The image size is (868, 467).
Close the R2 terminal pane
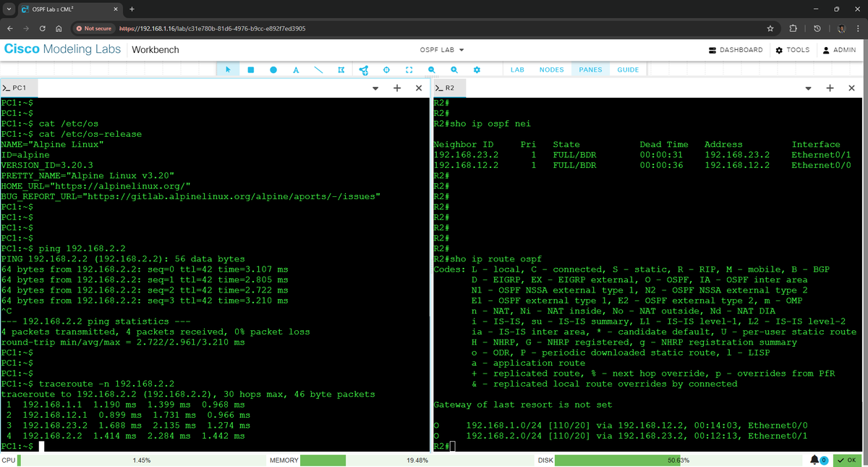(x=852, y=88)
